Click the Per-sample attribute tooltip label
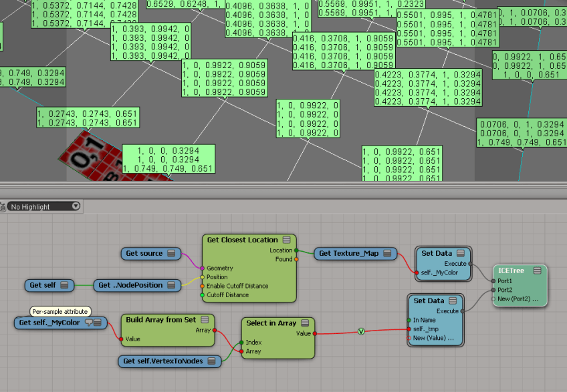 (60, 311)
